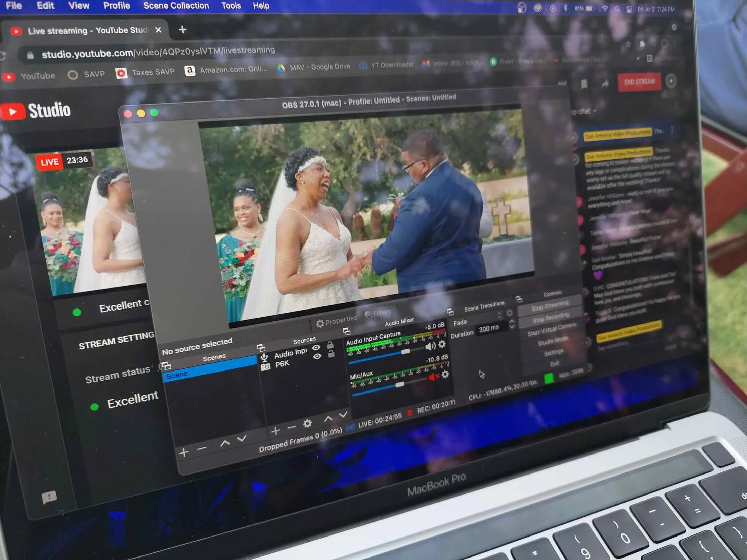The height and width of the screenshot is (560, 747).
Task: Open the Scene Collection menu
Action: [176, 6]
